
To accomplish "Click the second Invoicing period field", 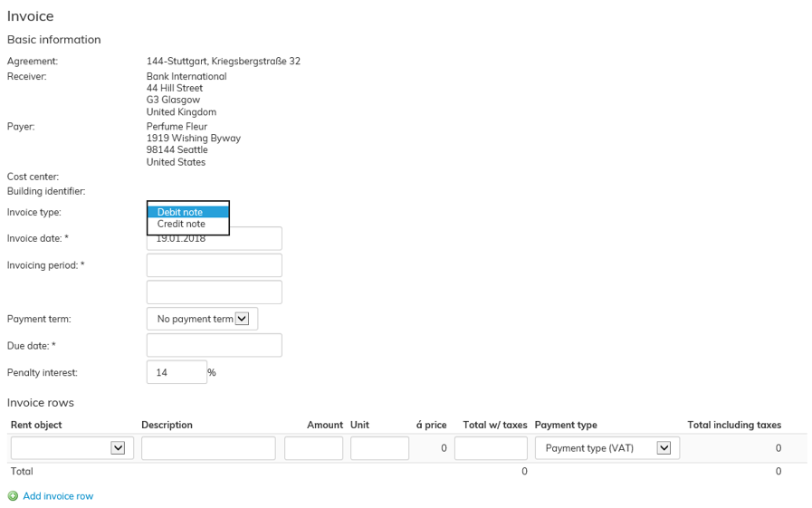I will point(214,292).
